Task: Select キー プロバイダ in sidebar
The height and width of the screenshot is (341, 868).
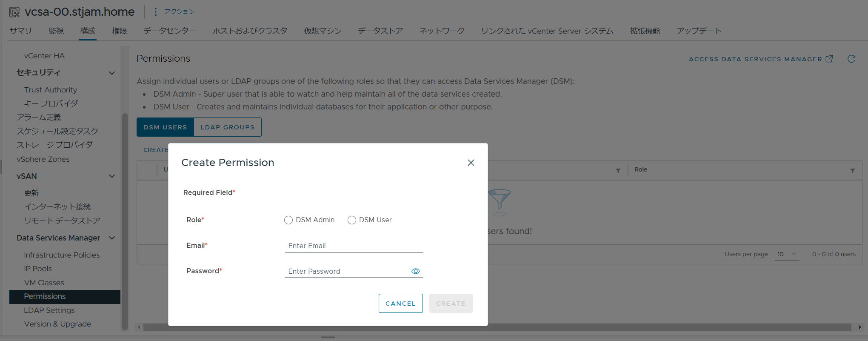Action: pyautogui.click(x=51, y=103)
